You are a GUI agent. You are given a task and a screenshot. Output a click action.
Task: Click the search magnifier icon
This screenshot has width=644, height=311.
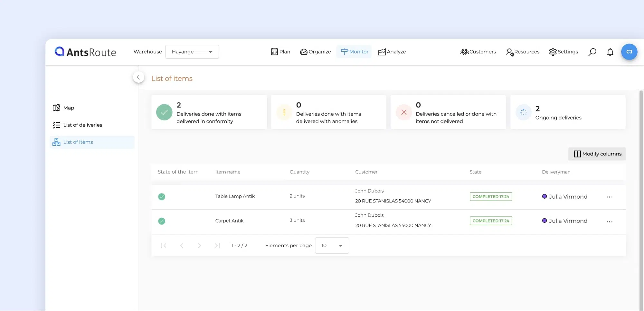[x=592, y=52]
